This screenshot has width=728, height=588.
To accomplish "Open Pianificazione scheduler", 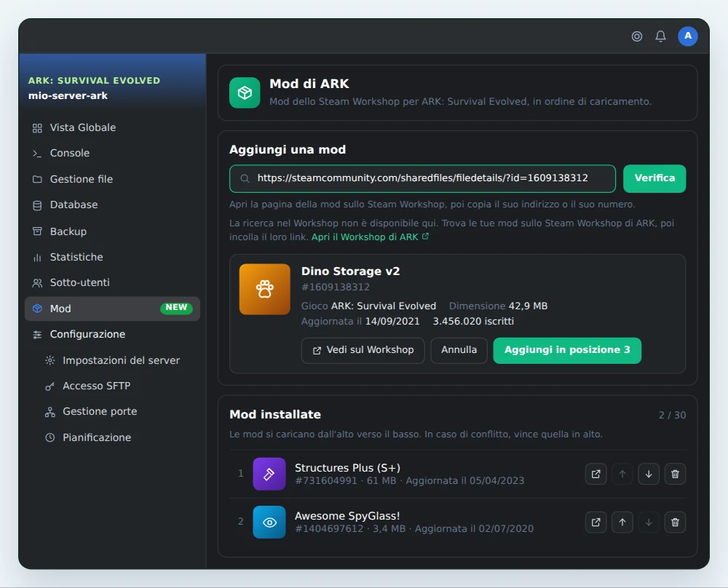I will click(x=112, y=437).
